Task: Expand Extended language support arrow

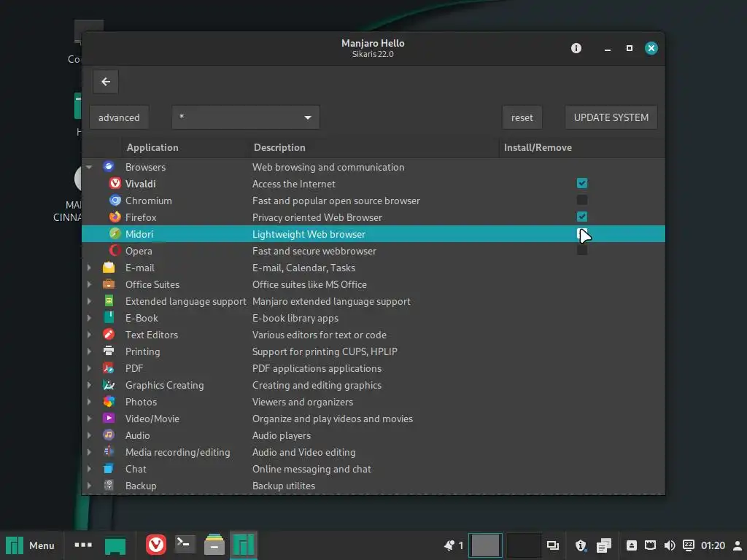Action: coord(89,301)
